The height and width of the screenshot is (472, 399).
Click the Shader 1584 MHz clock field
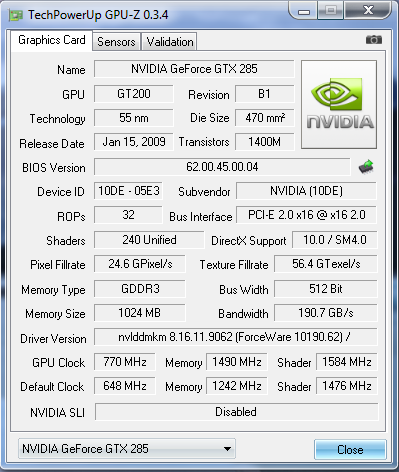tap(347, 362)
